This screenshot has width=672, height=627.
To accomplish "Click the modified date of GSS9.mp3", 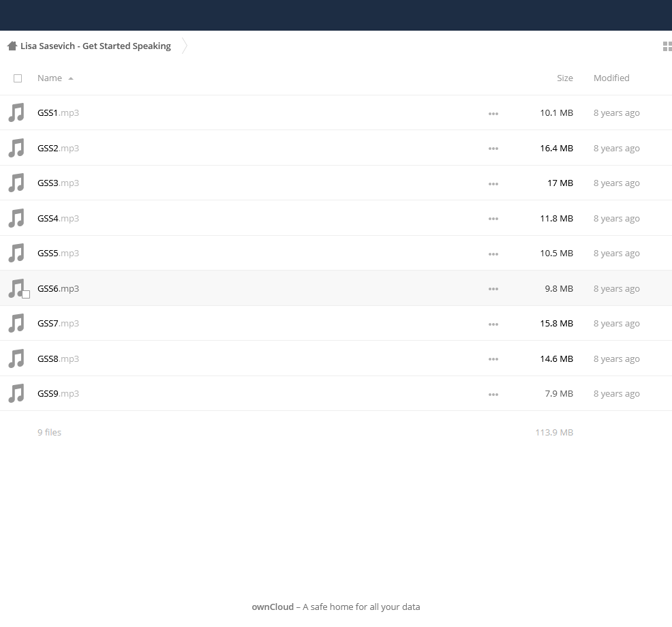I will pos(616,393).
